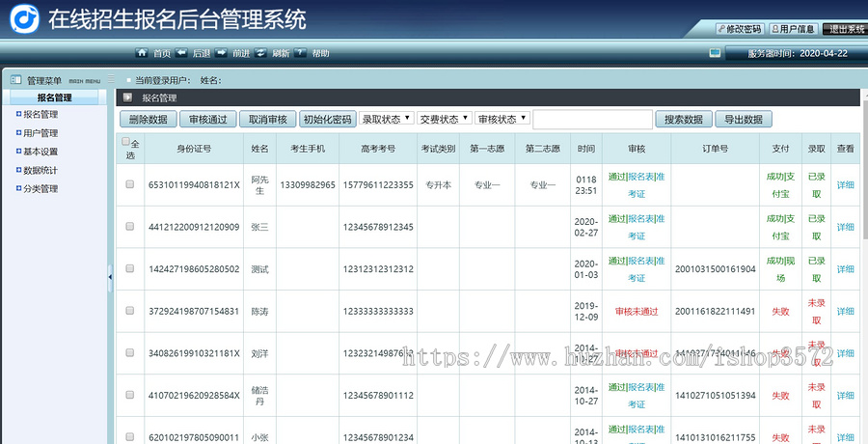868x444 pixels.
Task: Click the forward arrow icon beside 前进
Action: 221,53
